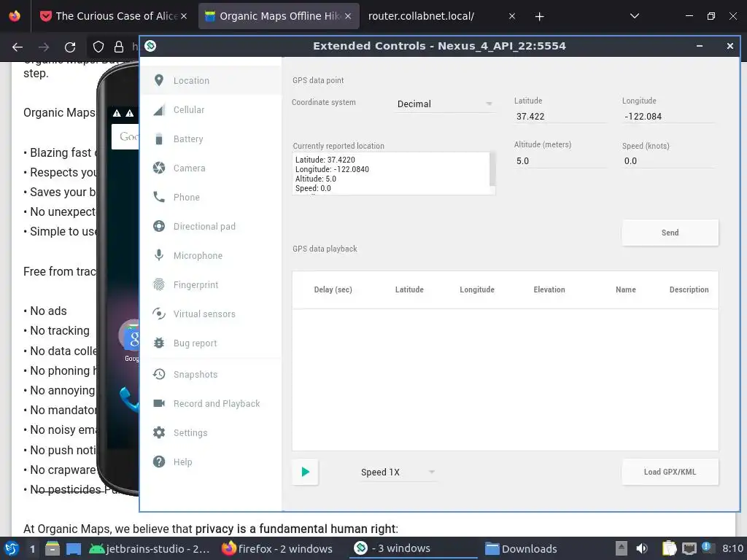Select Virtual sensors menu item
The width and height of the screenshot is (747, 560).
tap(211, 314)
